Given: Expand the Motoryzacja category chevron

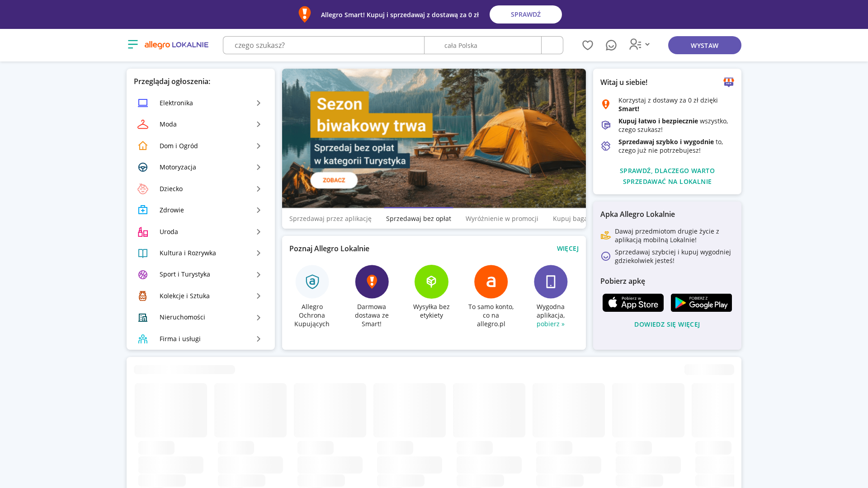Looking at the screenshot, I should click(259, 167).
